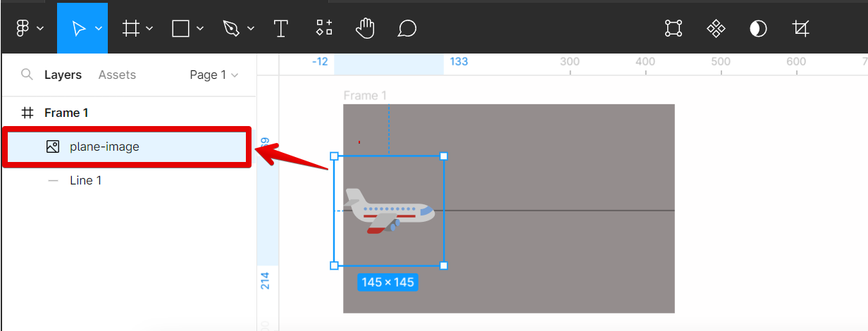
Task: Switch to the Layers tab
Action: coord(63,75)
